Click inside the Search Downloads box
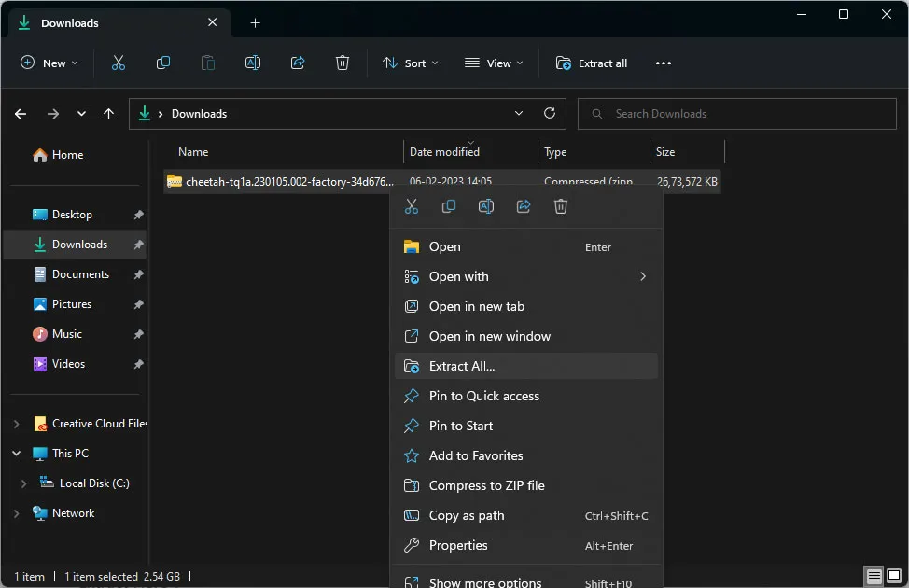Viewport: 909px width, 588px height. click(736, 113)
